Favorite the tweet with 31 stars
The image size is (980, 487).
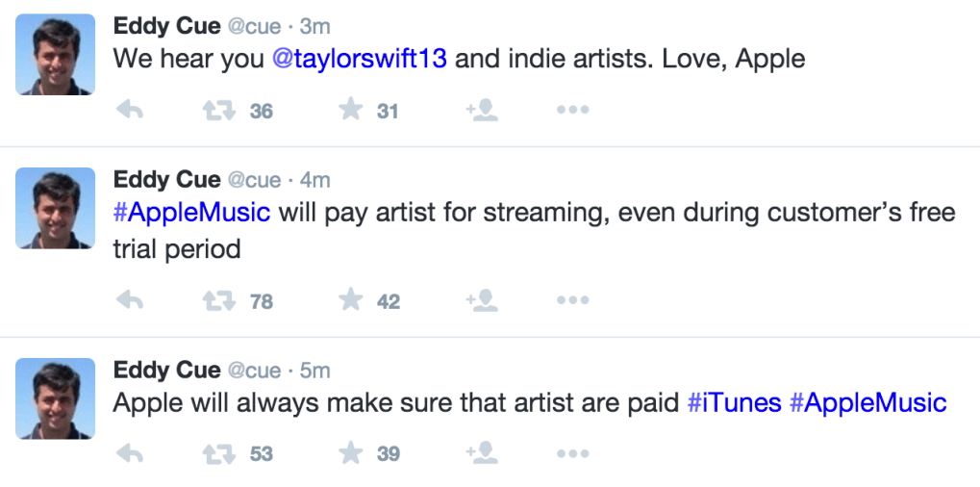(351, 110)
